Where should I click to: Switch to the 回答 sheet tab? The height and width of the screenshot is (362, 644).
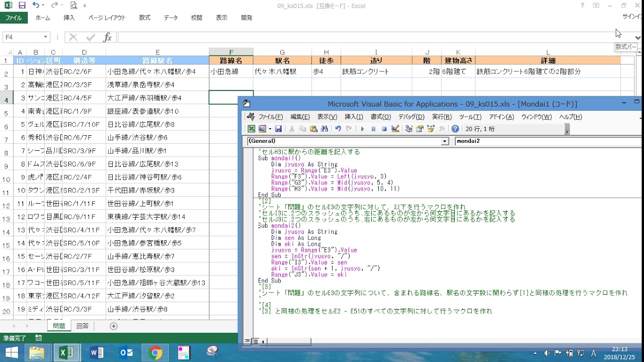[x=82, y=326]
